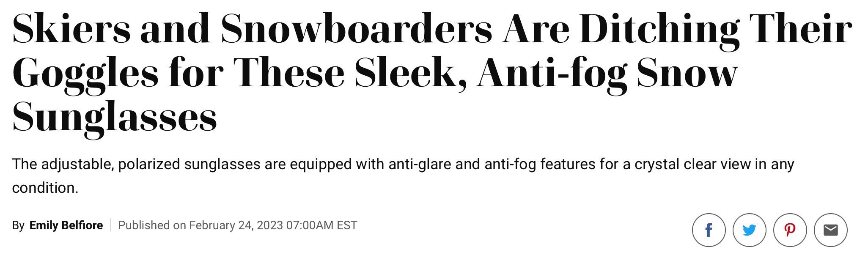Click 'Sunglasses' on headline's last line
Image resolution: width=868 pixels, height=258 pixels.
pos(115,118)
